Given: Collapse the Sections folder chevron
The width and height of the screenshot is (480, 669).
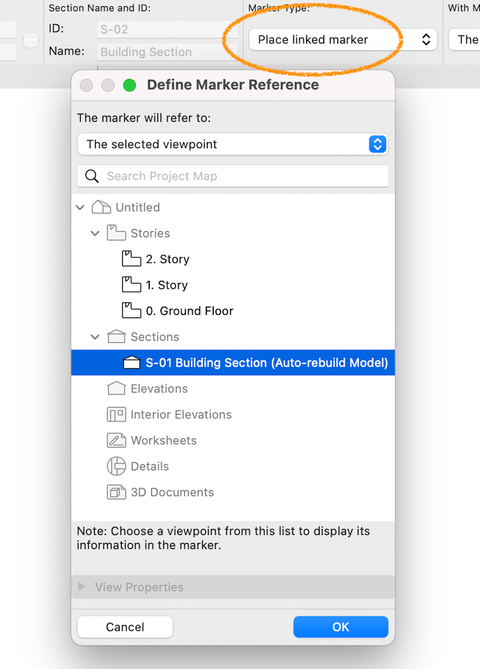Looking at the screenshot, I should tap(95, 337).
